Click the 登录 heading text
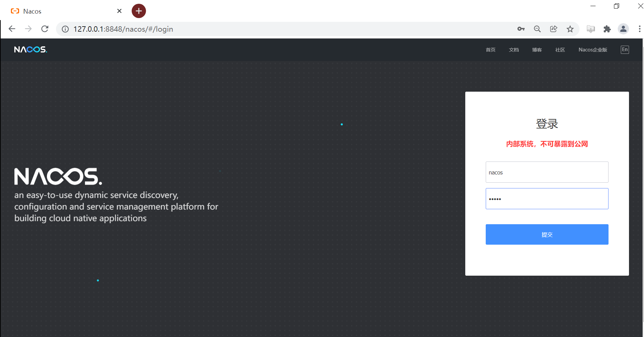Viewport: 644px width, 337px height. [547, 124]
